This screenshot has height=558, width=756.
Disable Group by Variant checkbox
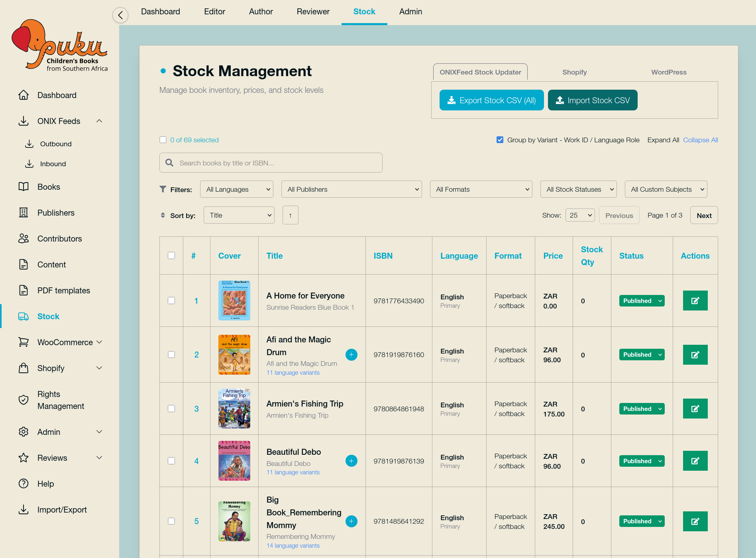tap(500, 140)
